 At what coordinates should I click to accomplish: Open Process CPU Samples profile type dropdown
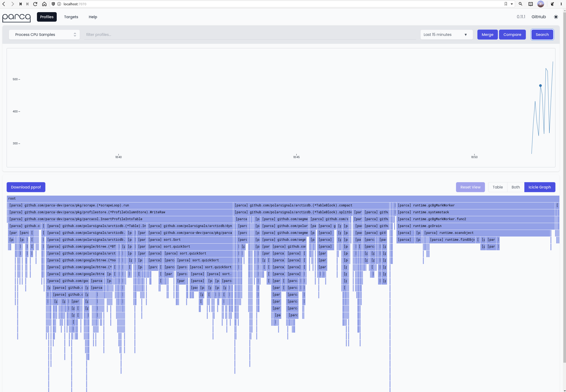(44, 35)
